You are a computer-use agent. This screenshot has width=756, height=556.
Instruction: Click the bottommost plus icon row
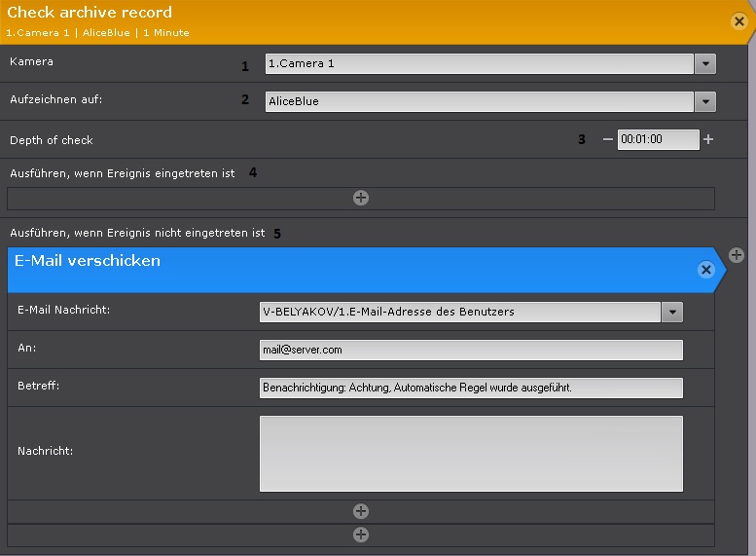coord(361,535)
